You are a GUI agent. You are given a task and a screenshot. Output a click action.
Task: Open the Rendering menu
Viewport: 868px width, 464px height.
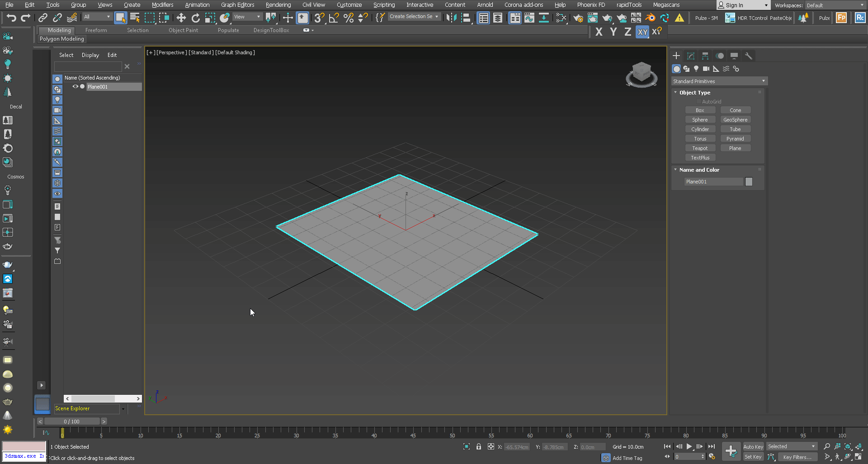(x=278, y=5)
